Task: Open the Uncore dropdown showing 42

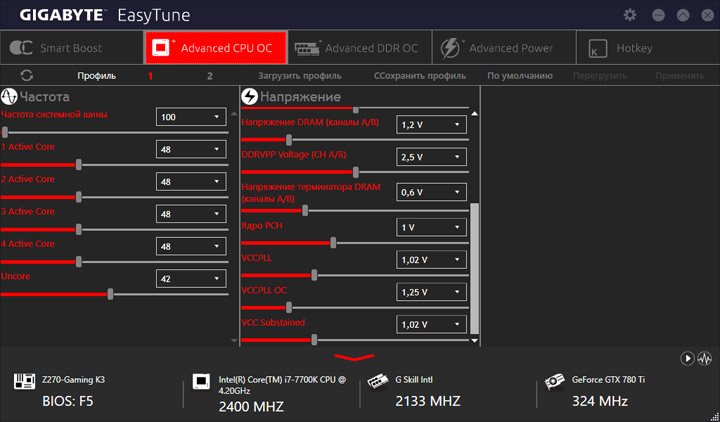Action: pyautogui.click(x=191, y=279)
